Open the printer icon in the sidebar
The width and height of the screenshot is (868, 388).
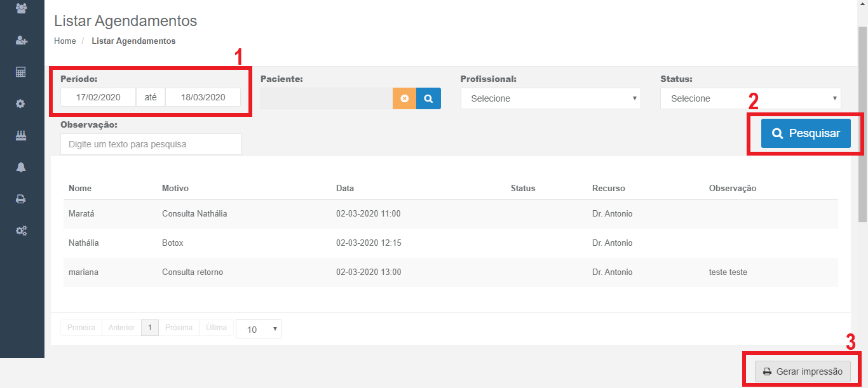[x=21, y=199]
